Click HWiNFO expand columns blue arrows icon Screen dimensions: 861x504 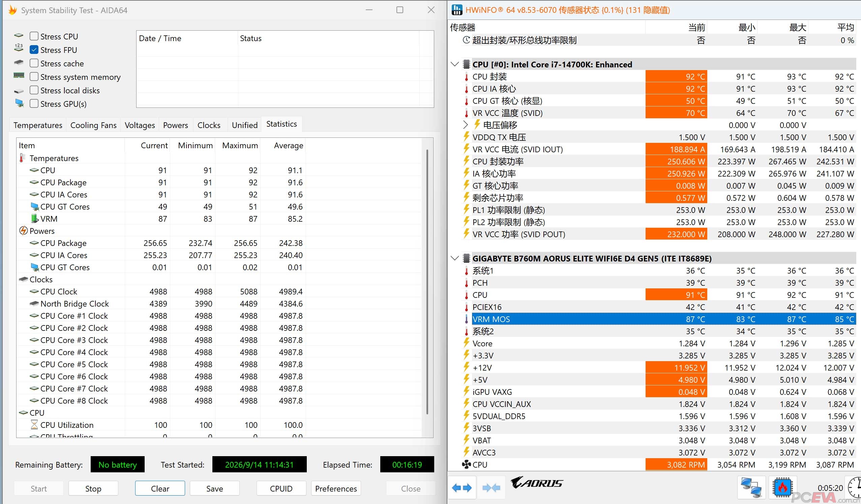(462, 487)
